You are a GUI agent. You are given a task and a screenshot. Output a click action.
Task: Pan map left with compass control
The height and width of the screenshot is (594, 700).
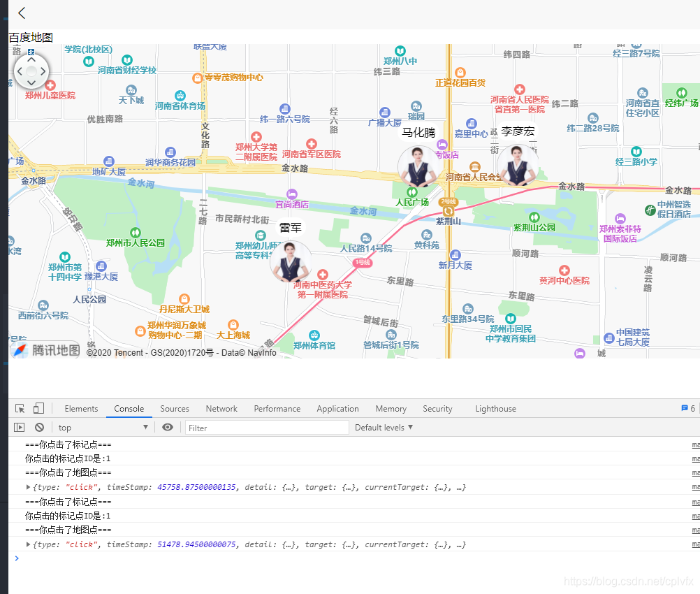tap(20, 71)
